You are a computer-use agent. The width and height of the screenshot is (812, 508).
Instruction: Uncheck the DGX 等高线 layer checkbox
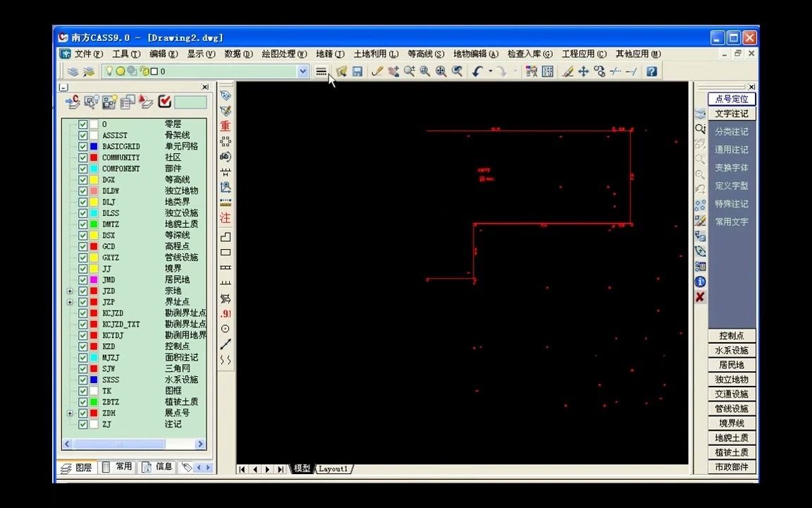pos(83,179)
